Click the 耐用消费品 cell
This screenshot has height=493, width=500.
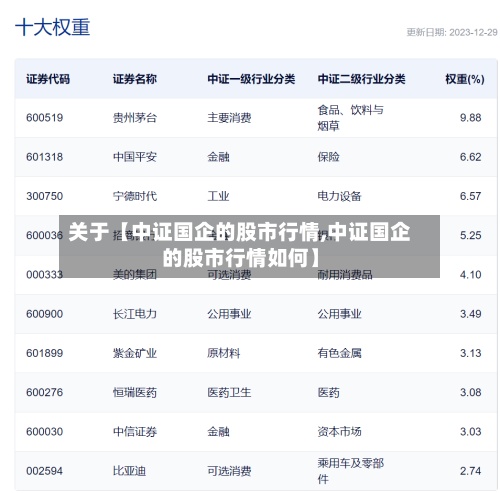pyautogui.click(x=345, y=275)
